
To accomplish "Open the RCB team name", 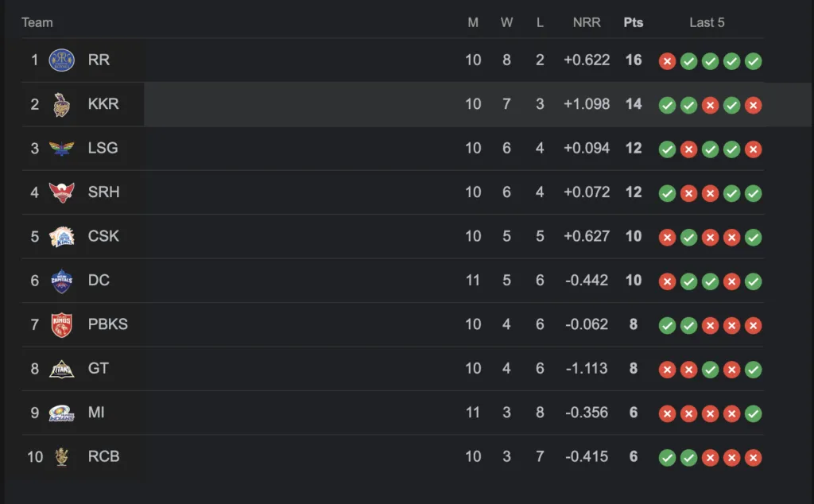I will point(103,457).
